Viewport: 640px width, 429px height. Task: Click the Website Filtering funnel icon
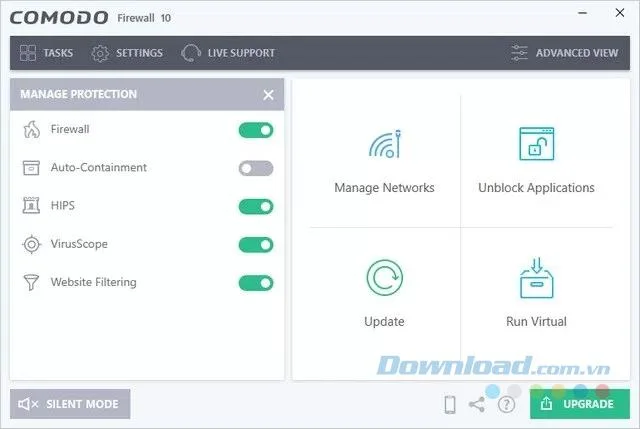pos(31,282)
